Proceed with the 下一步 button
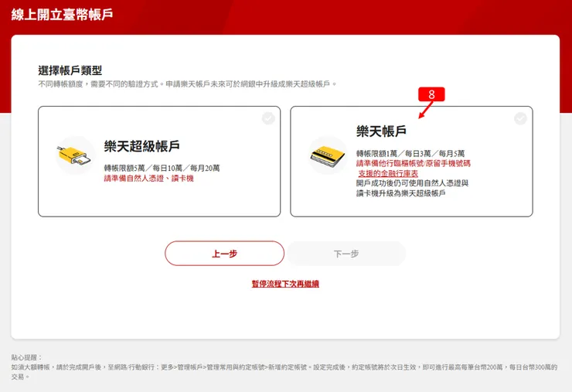This screenshot has width=572, height=392. [x=346, y=254]
